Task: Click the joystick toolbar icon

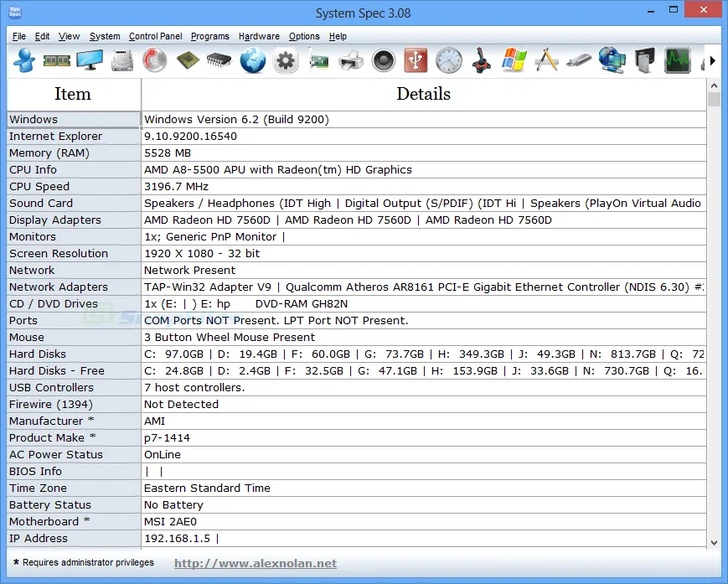Action: click(482, 60)
